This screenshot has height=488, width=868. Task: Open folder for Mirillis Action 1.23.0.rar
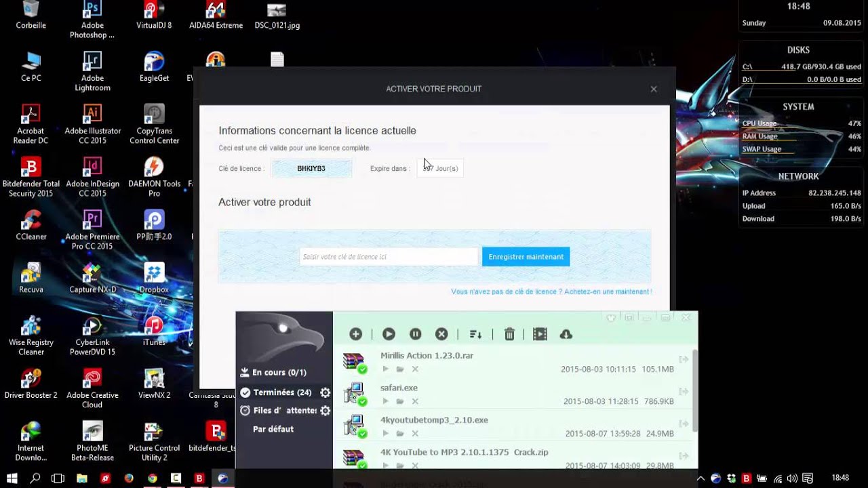(x=400, y=369)
